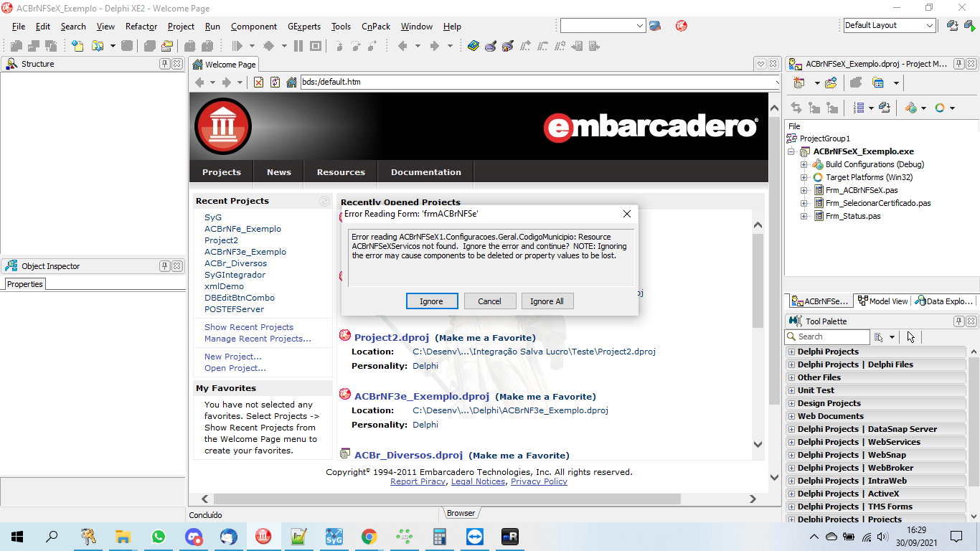
Task: Click the Tool Palette Search field
Action: [x=827, y=337]
